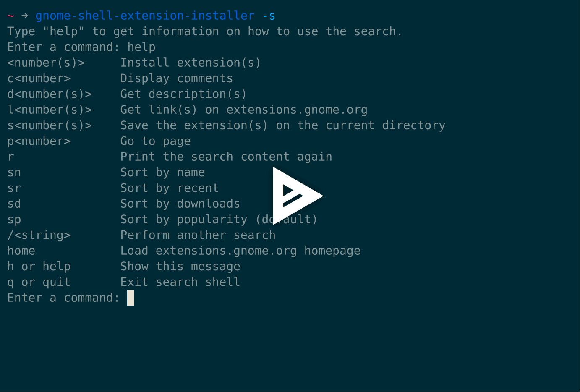Click the '/<string>' search command
The height and width of the screenshot is (392, 580).
pos(39,235)
